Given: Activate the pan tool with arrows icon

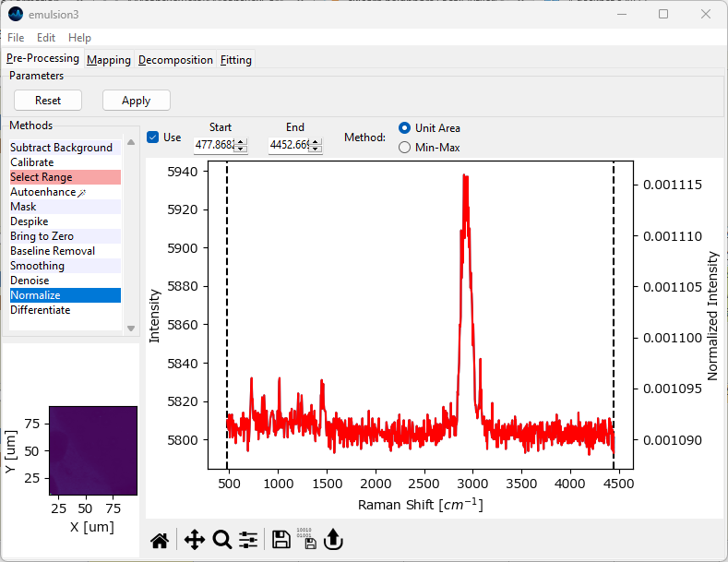Looking at the screenshot, I should [x=194, y=540].
